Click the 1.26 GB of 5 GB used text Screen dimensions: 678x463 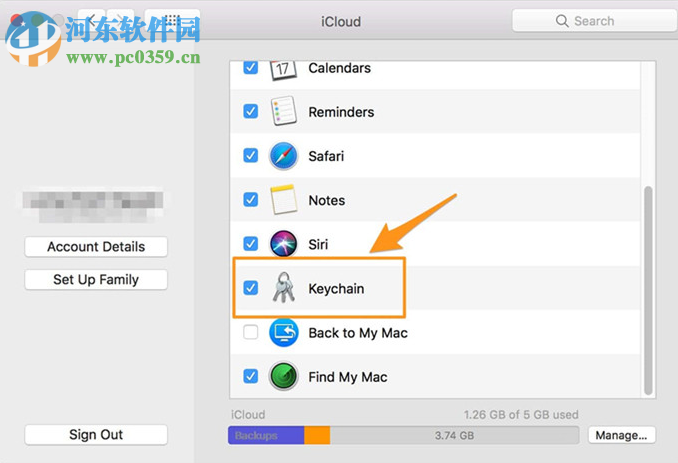point(521,415)
